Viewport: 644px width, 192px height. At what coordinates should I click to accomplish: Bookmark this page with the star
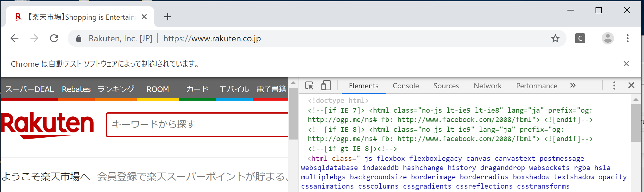555,38
